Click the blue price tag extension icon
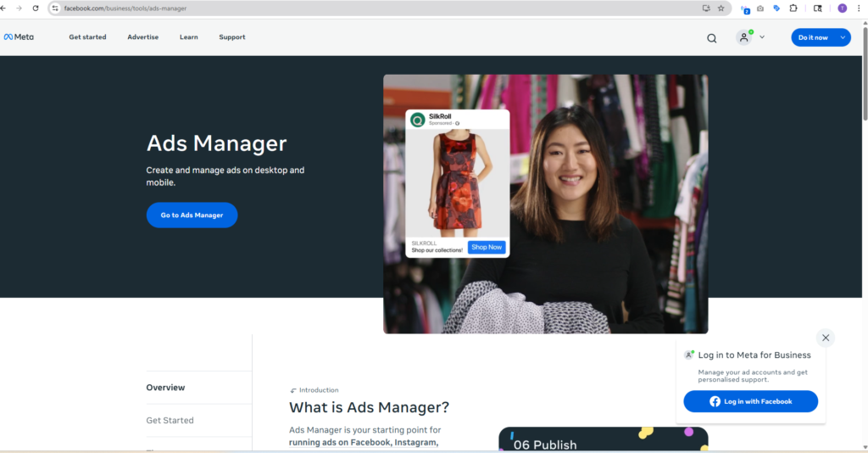Viewport: 868px width, 453px height. point(776,8)
